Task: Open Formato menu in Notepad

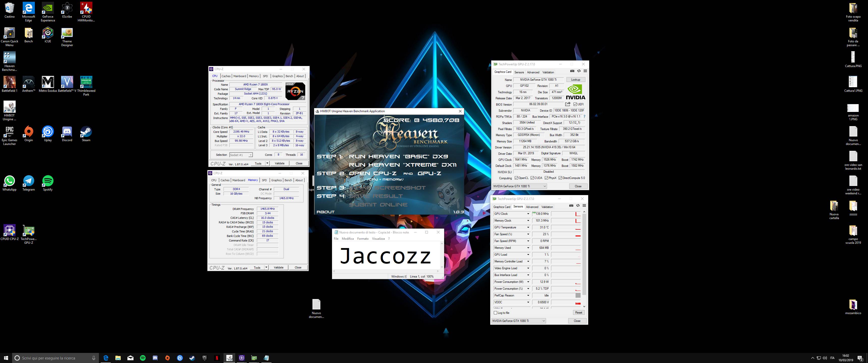Action: (x=363, y=239)
